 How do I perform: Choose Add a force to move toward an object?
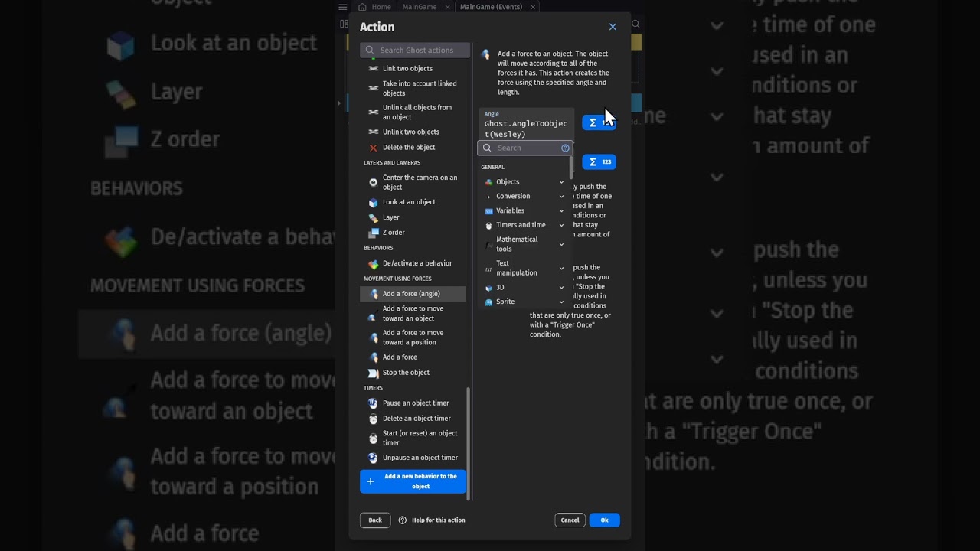413,314
